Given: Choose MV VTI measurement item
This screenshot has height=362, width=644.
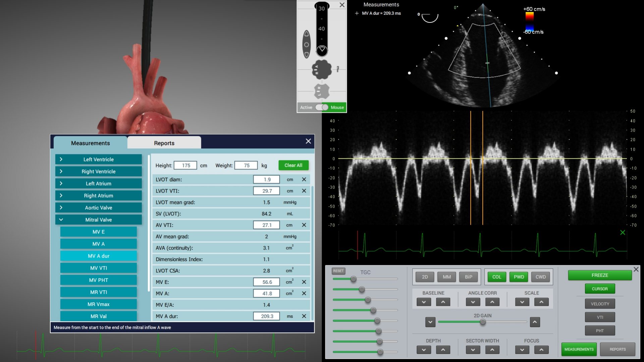Looking at the screenshot, I should [x=99, y=268].
